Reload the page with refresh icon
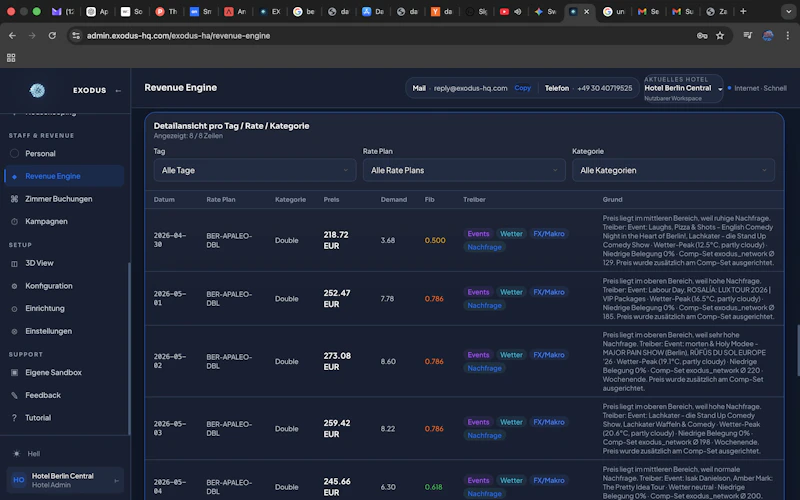Image resolution: width=800 pixels, height=500 pixels. [x=52, y=36]
